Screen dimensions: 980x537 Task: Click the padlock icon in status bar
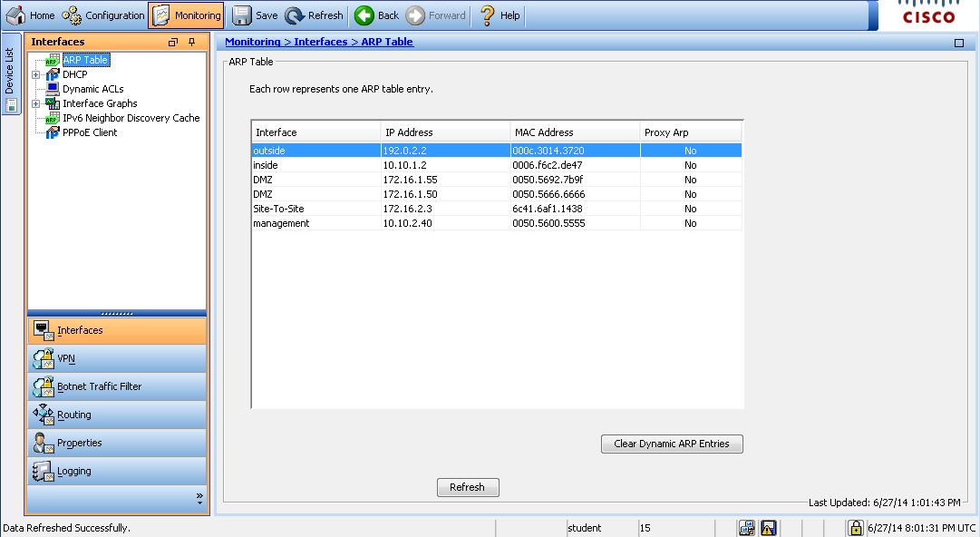(x=855, y=528)
